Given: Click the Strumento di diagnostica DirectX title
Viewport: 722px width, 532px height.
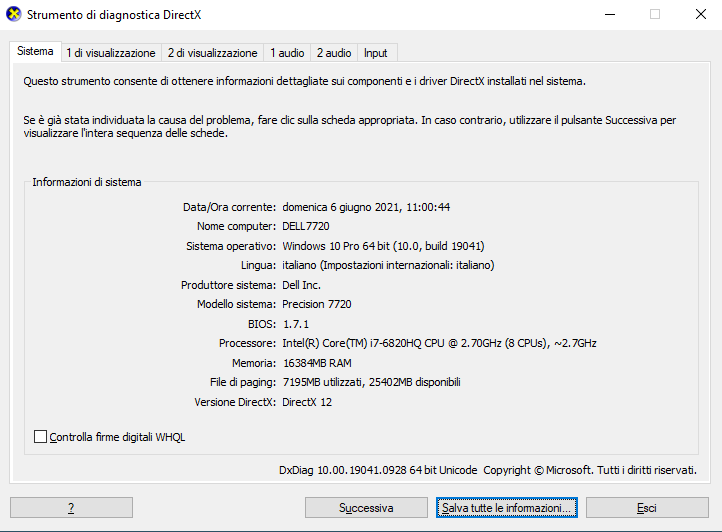Looking at the screenshot, I should (114, 15).
